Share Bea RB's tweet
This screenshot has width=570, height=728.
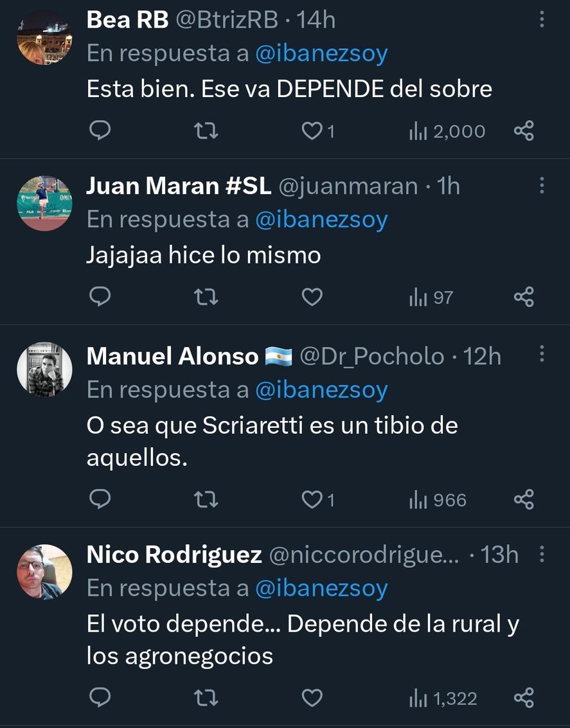pyautogui.click(x=524, y=132)
